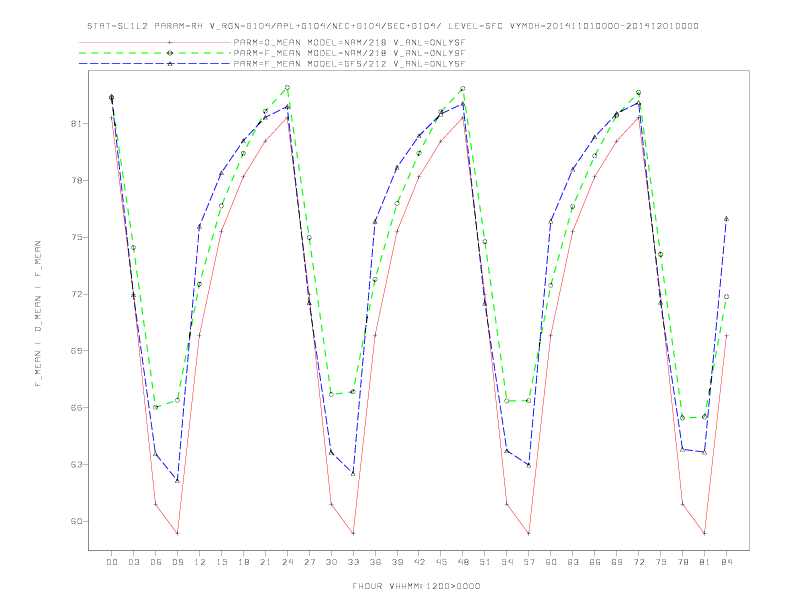Click x-axis forecast hour label 84
The image size is (792, 612).
pos(727,562)
